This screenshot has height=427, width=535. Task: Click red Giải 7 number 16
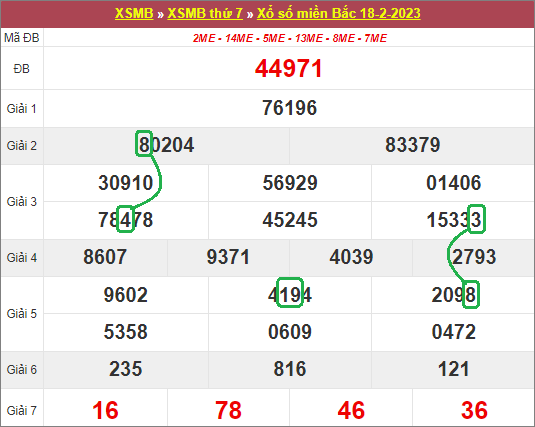click(105, 410)
